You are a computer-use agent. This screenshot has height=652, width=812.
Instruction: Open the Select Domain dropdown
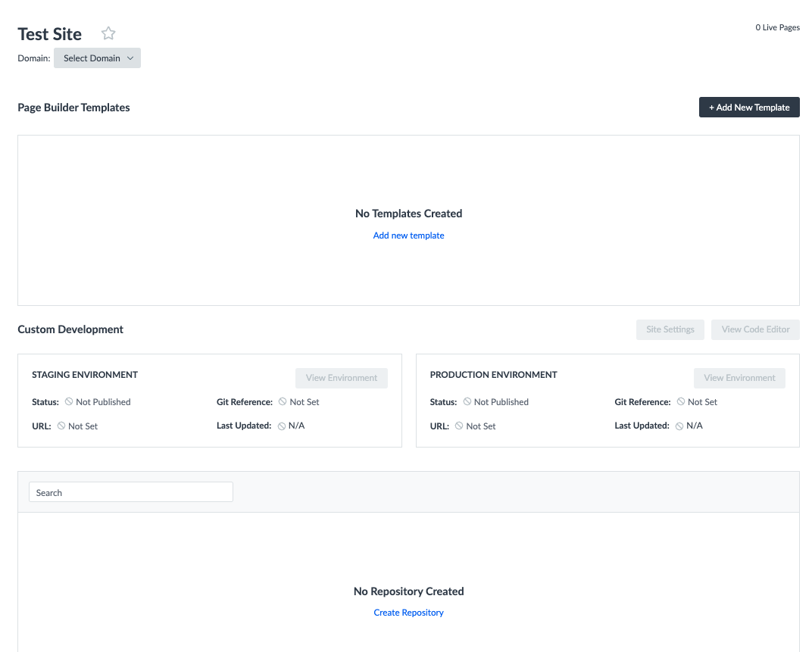coord(97,58)
